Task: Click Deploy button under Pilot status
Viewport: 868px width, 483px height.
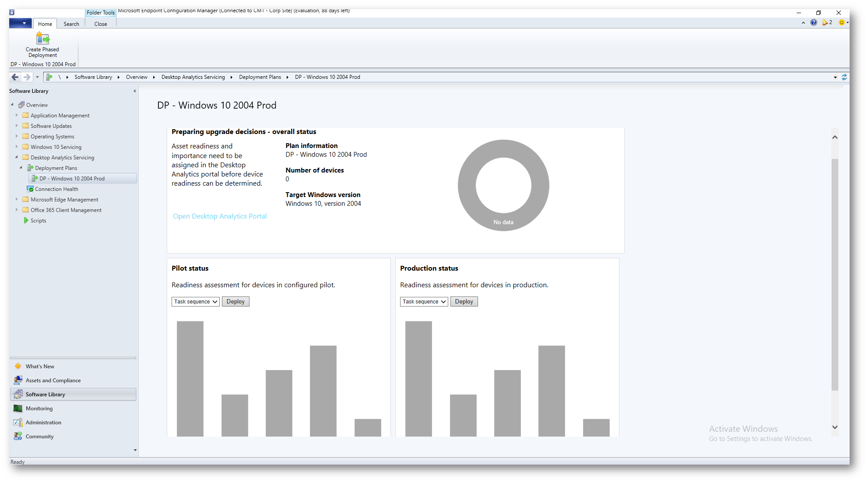Action: click(x=235, y=302)
